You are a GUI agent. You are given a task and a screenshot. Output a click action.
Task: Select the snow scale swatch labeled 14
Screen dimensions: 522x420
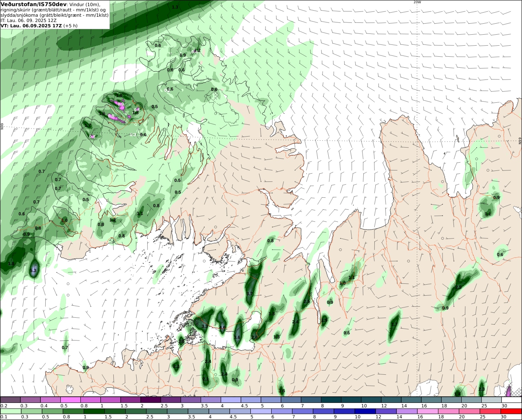[411, 400]
